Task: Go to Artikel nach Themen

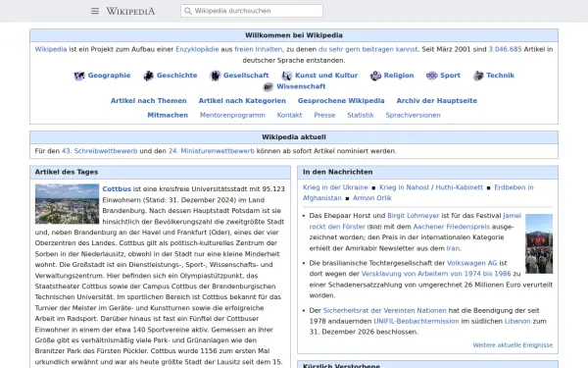Action: click(149, 101)
